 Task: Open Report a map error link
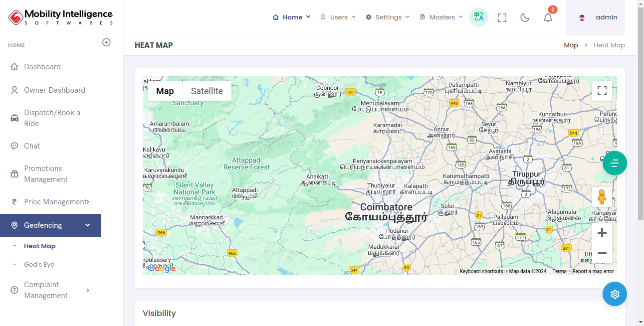tap(593, 272)
